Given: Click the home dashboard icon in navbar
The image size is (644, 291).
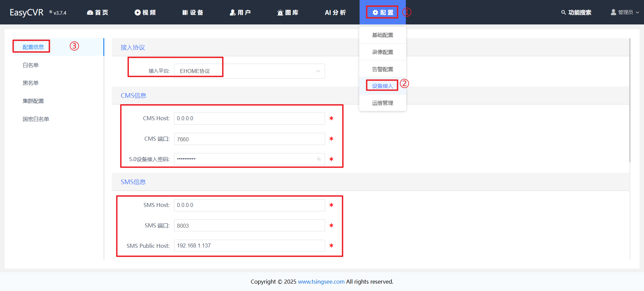Looking at the screenshot, I should pos(90,12).
